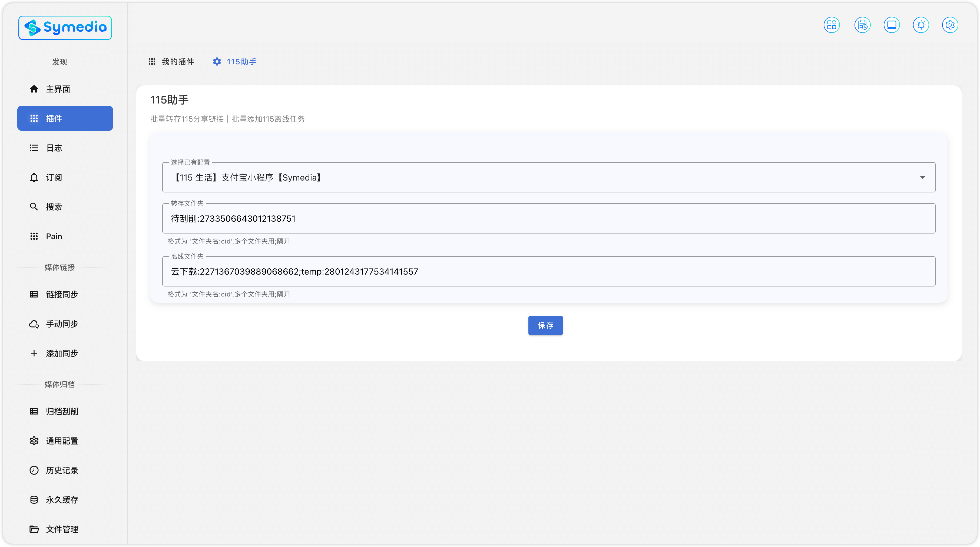
Task: Click into the 转存文件夹 input field
Action: pyautogui.click(x=548, y=219)
